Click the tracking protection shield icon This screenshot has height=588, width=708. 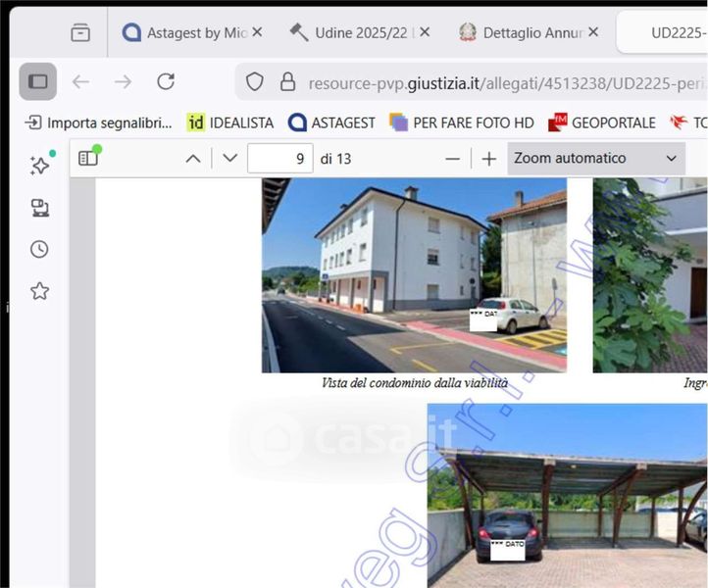point(255,81)
